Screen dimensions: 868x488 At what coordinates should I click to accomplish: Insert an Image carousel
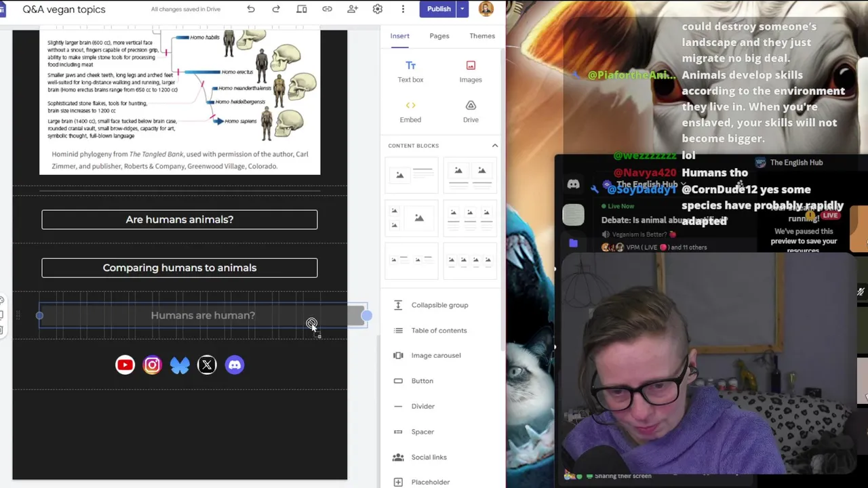436,355
